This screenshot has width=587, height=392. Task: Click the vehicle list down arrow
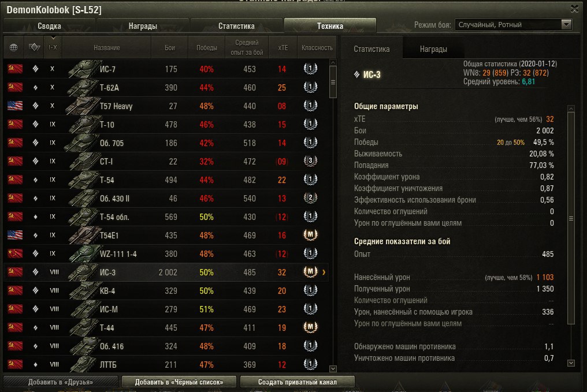tap(333, 369)
